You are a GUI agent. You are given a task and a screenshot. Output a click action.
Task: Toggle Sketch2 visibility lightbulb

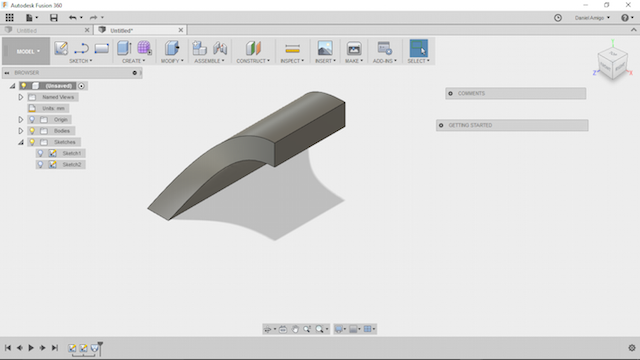[x=40, y=164]
